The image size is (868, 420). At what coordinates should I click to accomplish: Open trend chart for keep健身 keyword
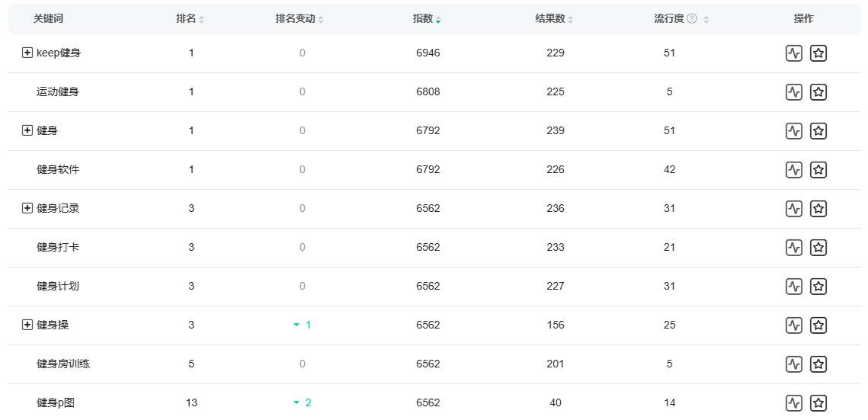[x=794, y=53]
